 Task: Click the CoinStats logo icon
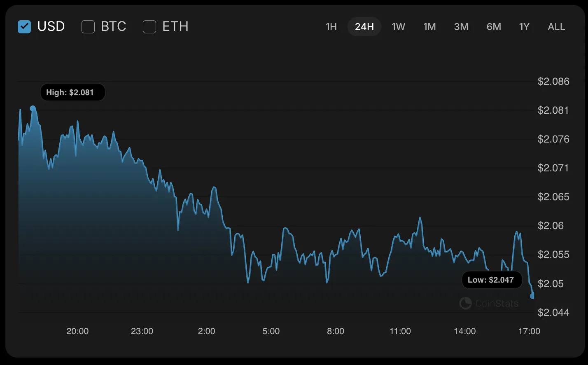(x=465, y=304)
